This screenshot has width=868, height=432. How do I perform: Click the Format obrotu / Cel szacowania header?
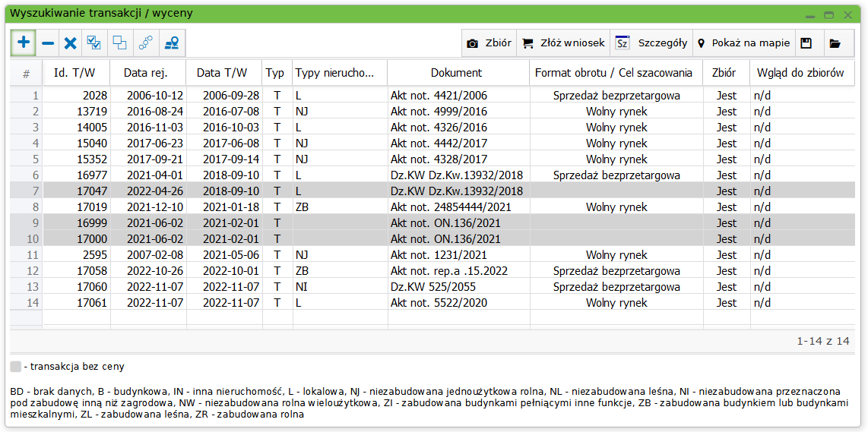pyautogui.click(x=613, y=73)
